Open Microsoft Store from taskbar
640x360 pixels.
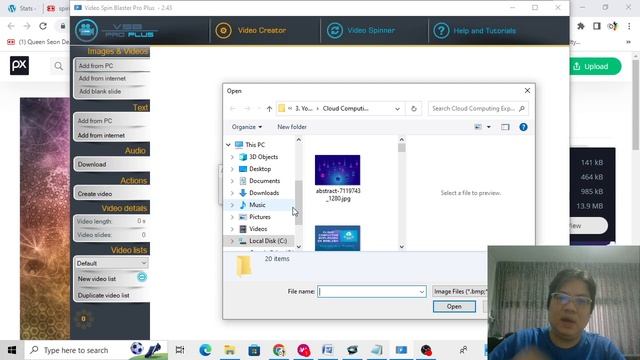pyautogui.click(x=254, y=350)
